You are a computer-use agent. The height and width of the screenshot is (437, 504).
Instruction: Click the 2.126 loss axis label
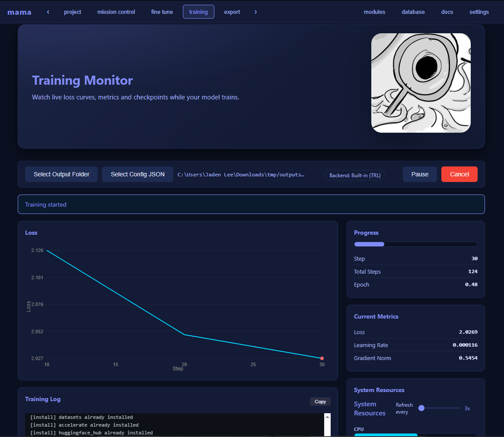pyautogui.click(x=37, y=250)
